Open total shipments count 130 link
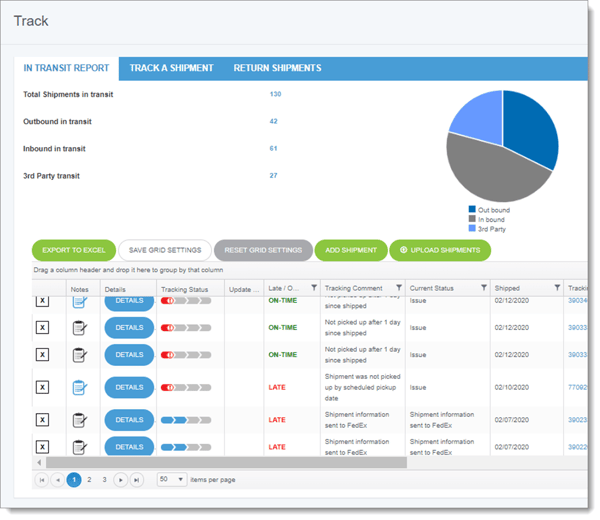The image size is (600, 520). [x=276, y=94]
